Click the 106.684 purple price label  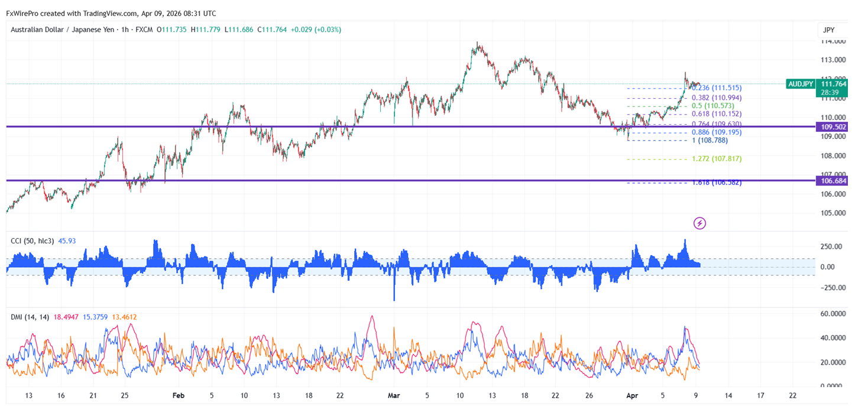point(831,181)
